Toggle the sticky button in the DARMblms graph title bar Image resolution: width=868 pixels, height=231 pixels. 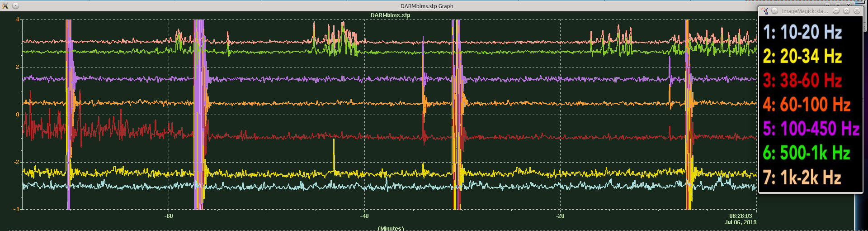click(15, 6)
